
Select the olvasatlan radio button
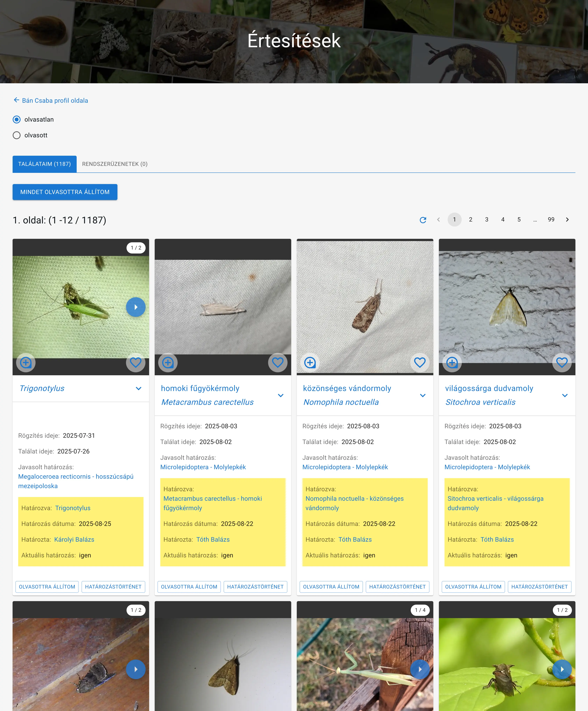[17, 119]
